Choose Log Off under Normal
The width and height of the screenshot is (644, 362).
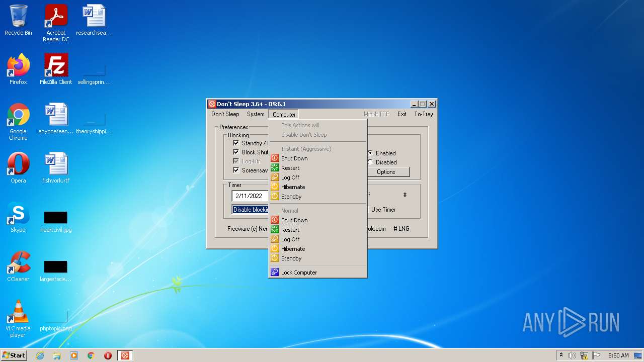click(x=317, y=239)
